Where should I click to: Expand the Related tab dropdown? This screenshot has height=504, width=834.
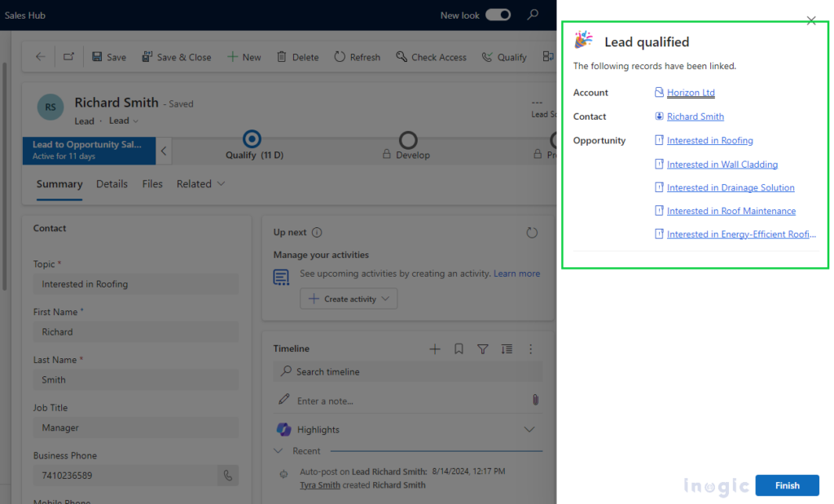coord(200,184)
